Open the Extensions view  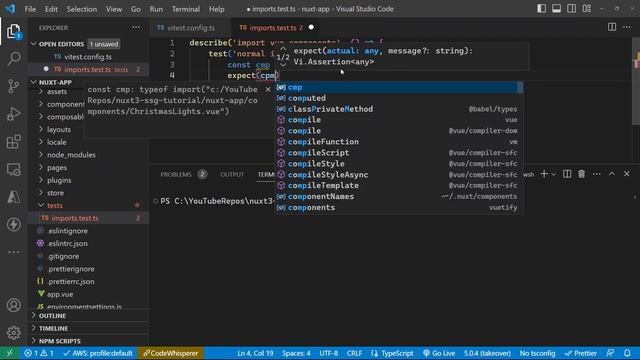point(13,142)
